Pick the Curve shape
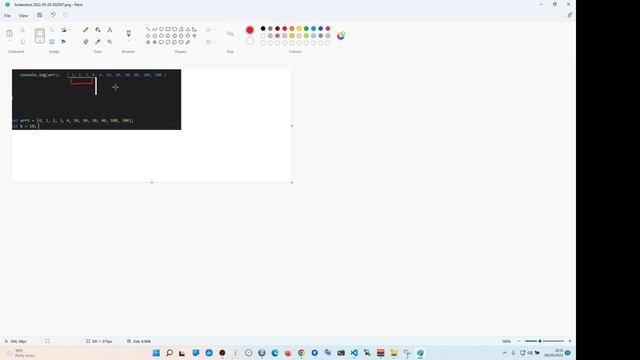The width and height of the screenshot is (640, 360). click(155, 29)
